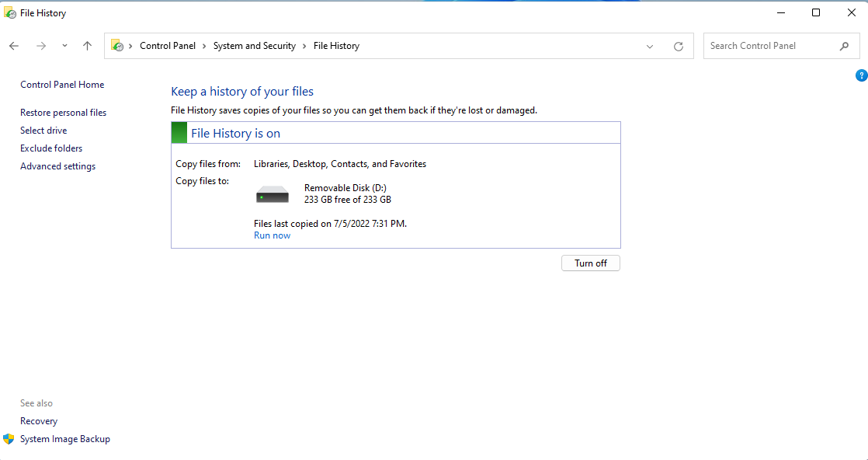This screenshot has height=460, width=868.
Task: Start backup with Run now link
Action: tap(272, 235)
